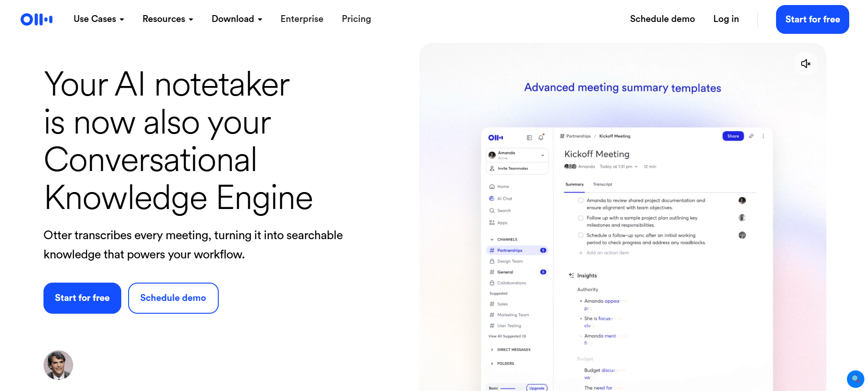Select the Partnerships channel in sidebar
This screenshot has width=868, height=391.
(517, 250)
